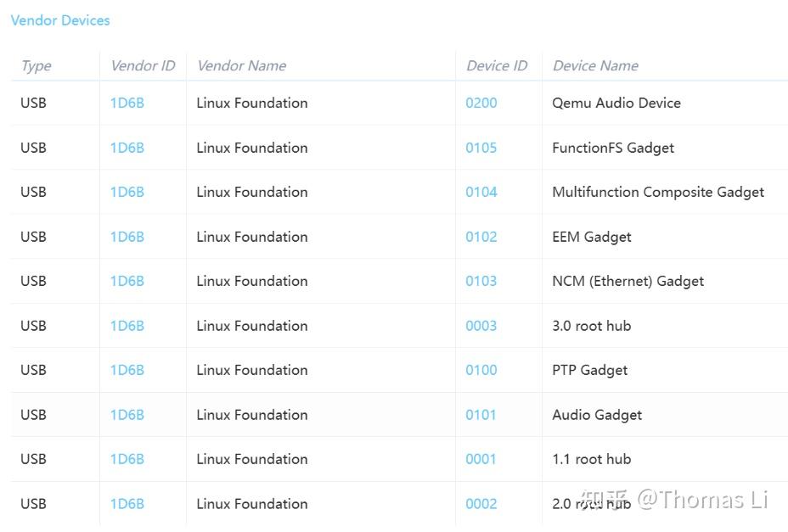Open device ID 0200 link
Screen dimensions: 788x532
click(x=481, y=104)
